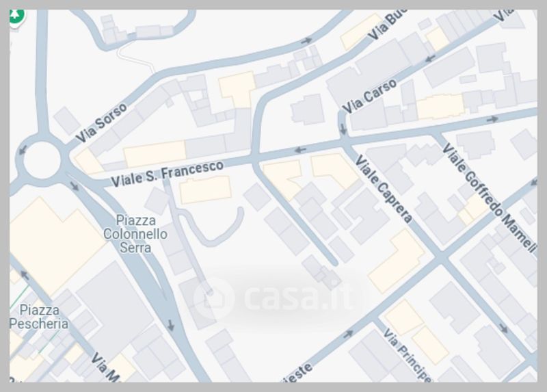
Task: Click the roundabout center circle
Action: tap(42, 160)
